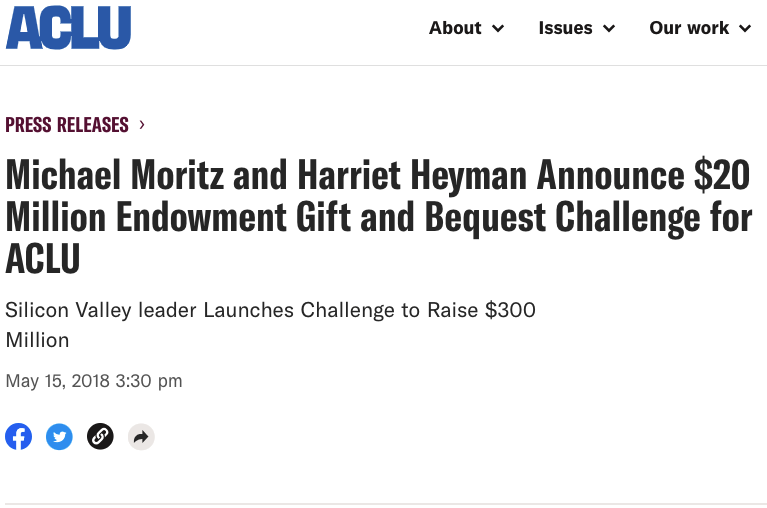767x508 pixels.
Task: Go to Press Releases section
Action: pyautogui.click(x=67, y=125)
